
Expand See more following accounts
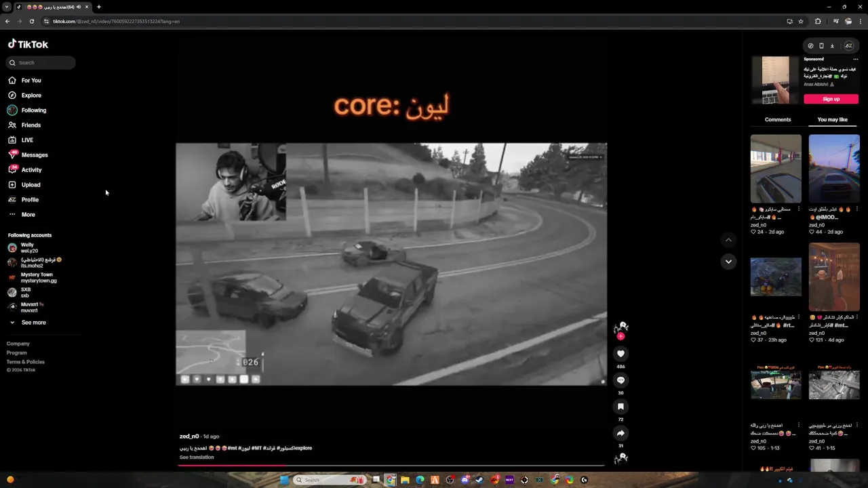click(x=27, y=323)
